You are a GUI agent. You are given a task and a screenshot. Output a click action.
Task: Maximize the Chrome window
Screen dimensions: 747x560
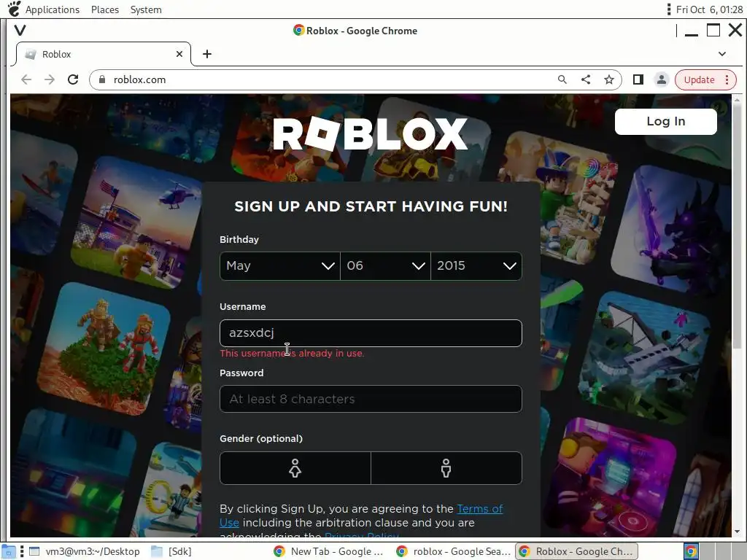coord(713,31)
